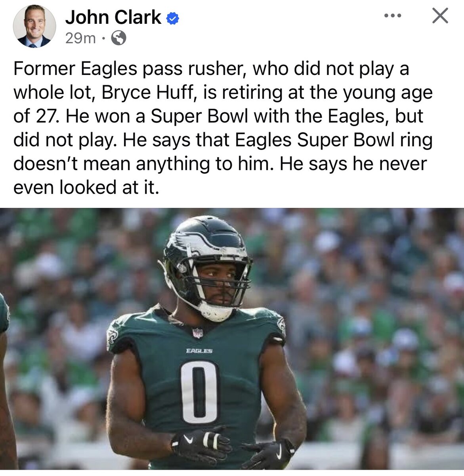Screen dimensions: 464x476
Task: Click the blurred crowd on the photo's right side
Action: [380, 337]
